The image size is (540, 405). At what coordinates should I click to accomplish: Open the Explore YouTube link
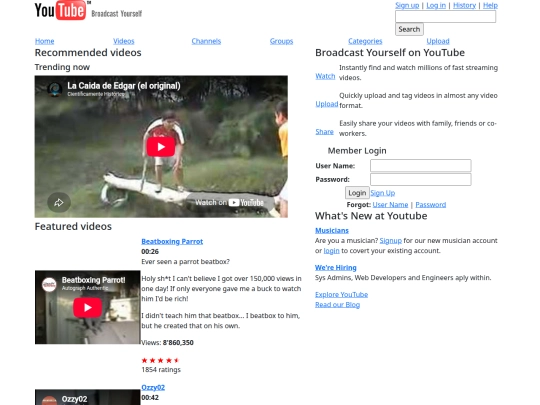click(341, 294)
